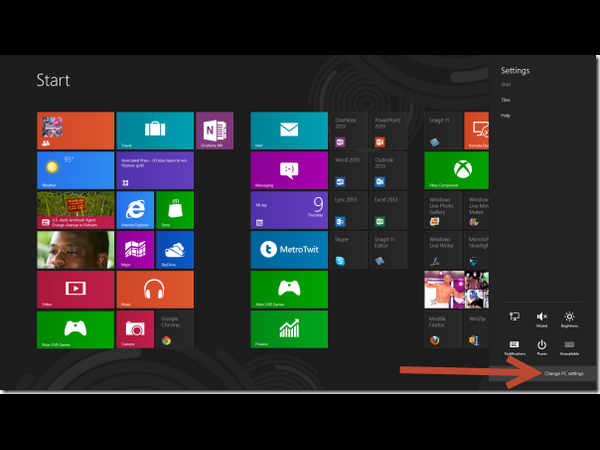Launch Google Chrome from its tile

pyautogui.click(x=174, y=329)
